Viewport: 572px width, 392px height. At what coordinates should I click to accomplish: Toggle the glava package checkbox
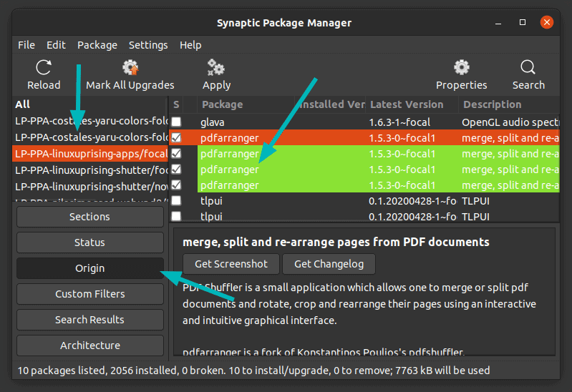176,122
